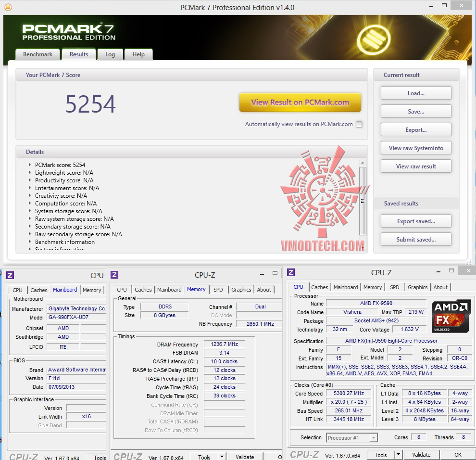Image resolution: width=476 pixels, height=460 pixels.
Task: Select SPD tab in CPU-Z Memory window
Action: (218, 290)
